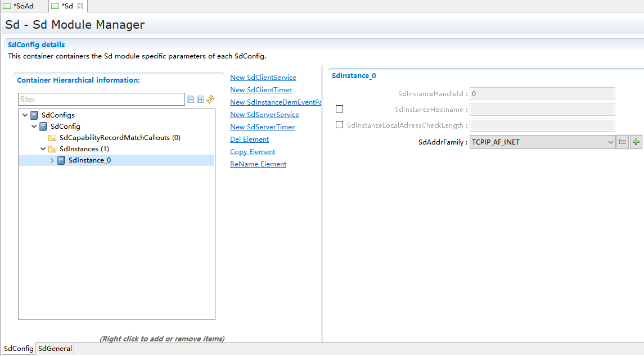The width and height of the screenshot is (644, 356).
Task: Click the expand all tree icon
Action: [x=200, y=100]
